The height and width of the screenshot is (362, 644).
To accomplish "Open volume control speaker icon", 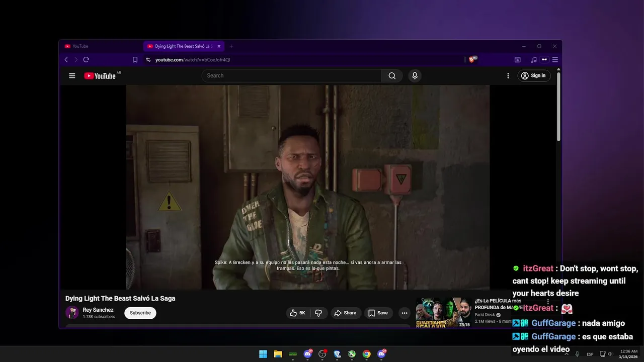I will [x=610, y=354].
